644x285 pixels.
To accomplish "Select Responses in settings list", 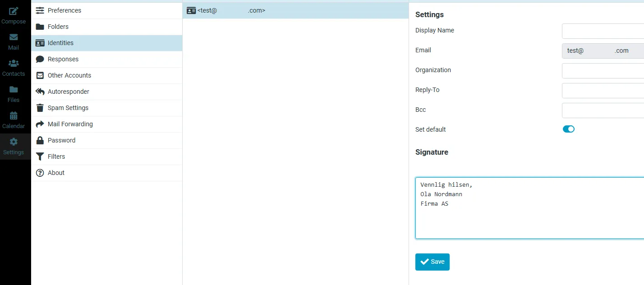I will tap(106, 59).
